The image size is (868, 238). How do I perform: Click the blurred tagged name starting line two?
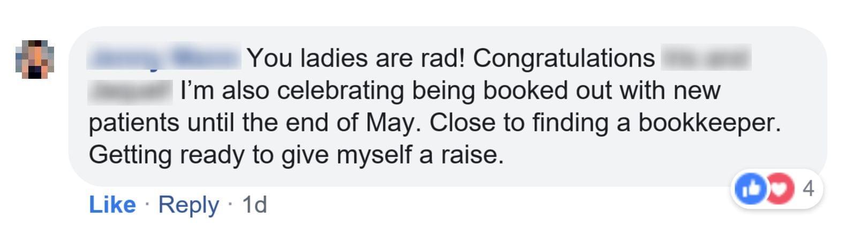pos(130,91)
